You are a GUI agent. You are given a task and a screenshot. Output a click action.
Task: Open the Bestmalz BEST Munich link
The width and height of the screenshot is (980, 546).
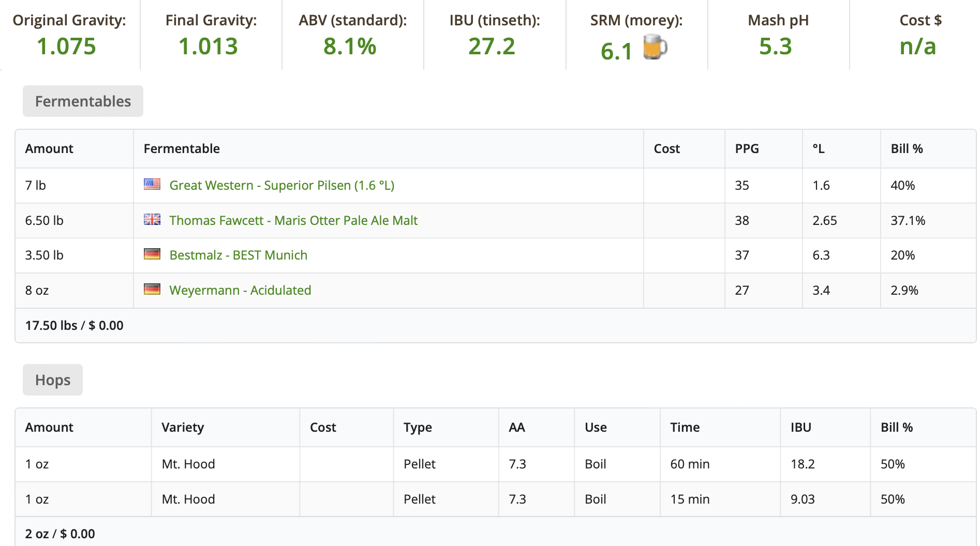click(x=239, y=255)
